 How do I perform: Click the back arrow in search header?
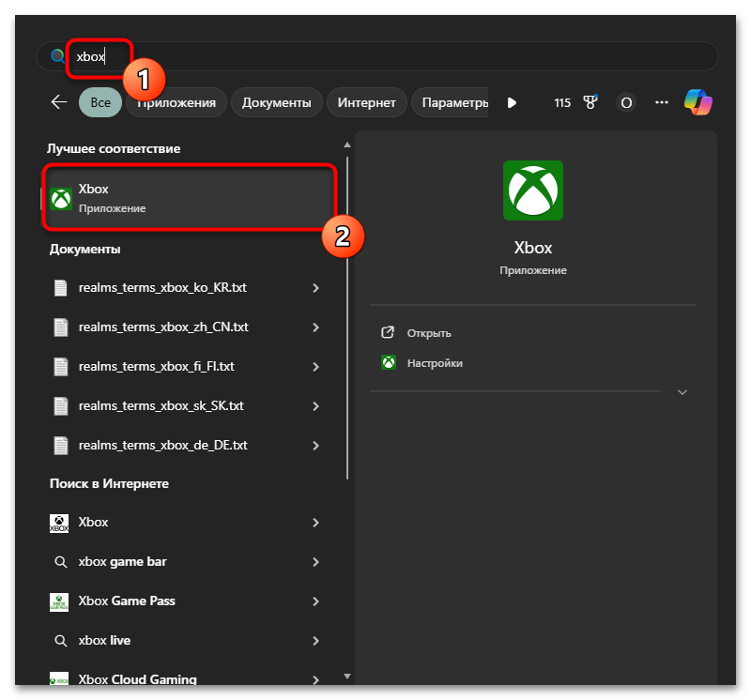coord(59,102)
